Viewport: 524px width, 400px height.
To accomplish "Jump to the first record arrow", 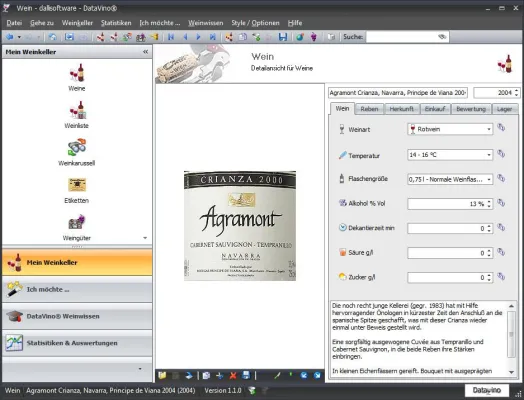I will pos(171,37).
